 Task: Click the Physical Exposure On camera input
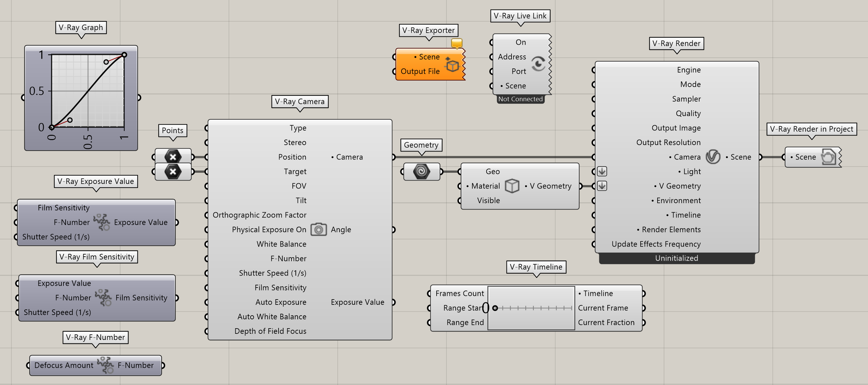[x=269, y=230]
